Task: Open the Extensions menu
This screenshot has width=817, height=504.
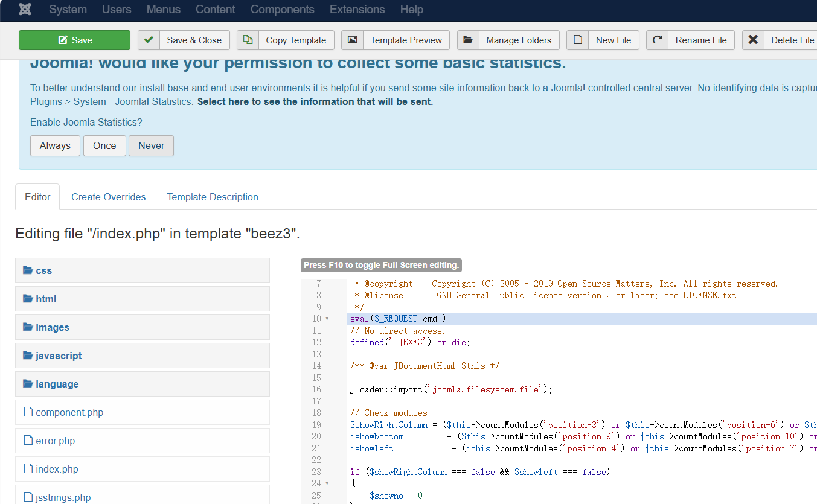Action: 357,10
